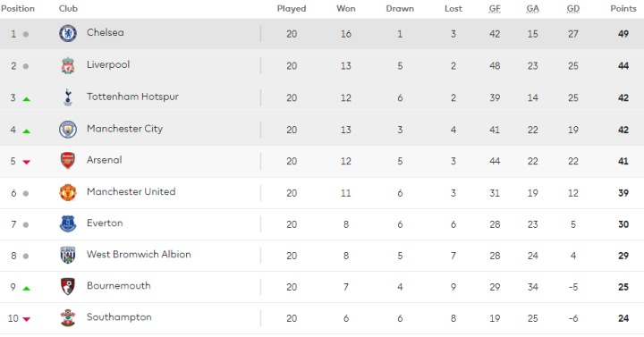The width and height of the screenshot is (644, 337).
Task: Click the Chelsea club crest
Action: [x=68, y=33]
